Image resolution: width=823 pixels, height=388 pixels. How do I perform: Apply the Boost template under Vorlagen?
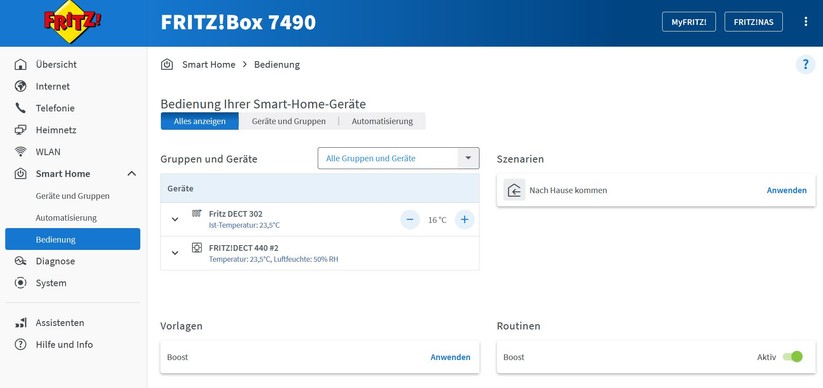[x=450, y=357]
